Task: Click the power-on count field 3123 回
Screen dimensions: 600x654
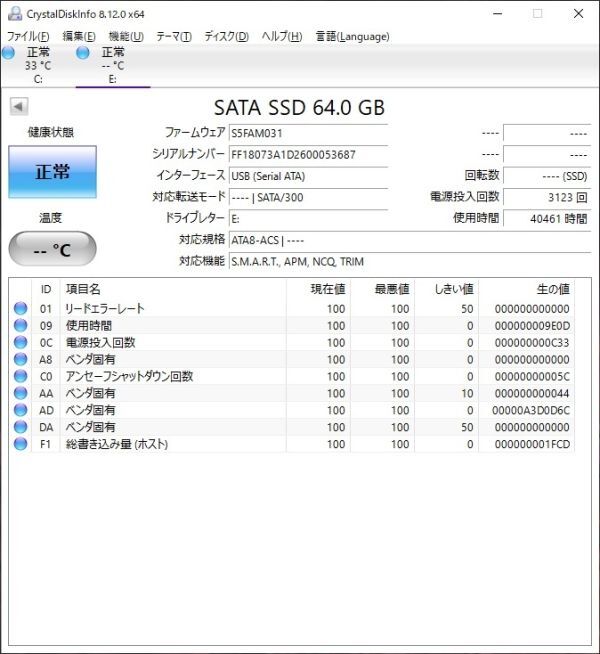Action: point(547,197)
